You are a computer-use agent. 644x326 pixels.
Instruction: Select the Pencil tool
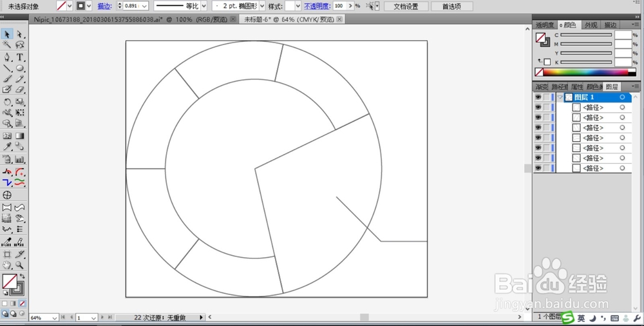click(19, 79)
